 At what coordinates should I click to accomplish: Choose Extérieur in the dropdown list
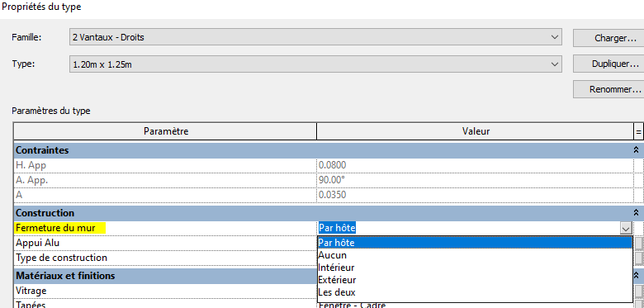point(475,280)
